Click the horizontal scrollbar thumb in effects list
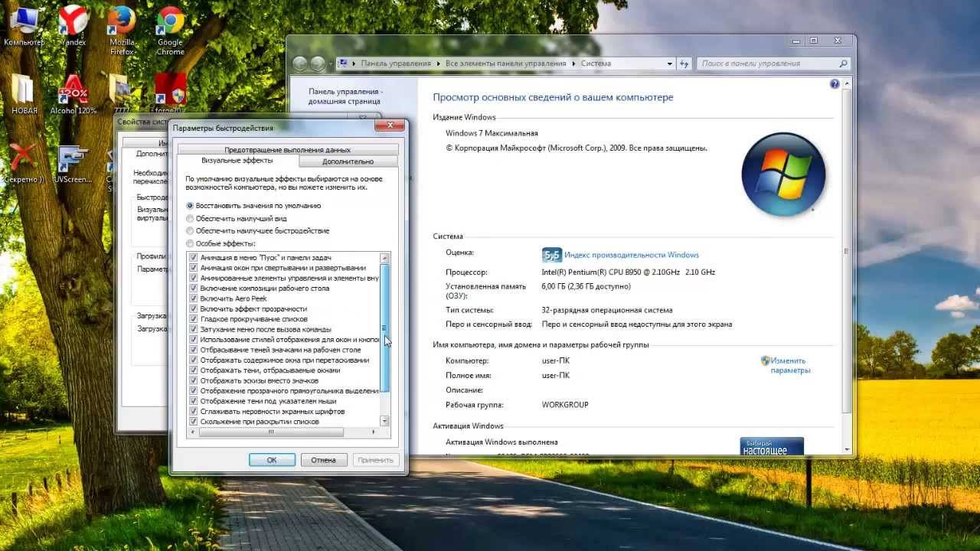Image resolution: width=980 pixels, height=551 pixels. [x=270, y=432]
